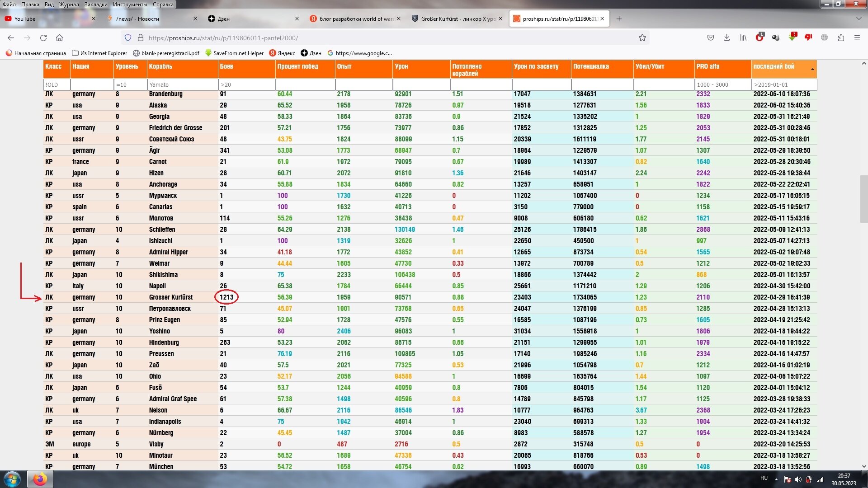Toggle sort arrow on последний бой column
The height and width of the screenshot is (488, 868).
812,69
